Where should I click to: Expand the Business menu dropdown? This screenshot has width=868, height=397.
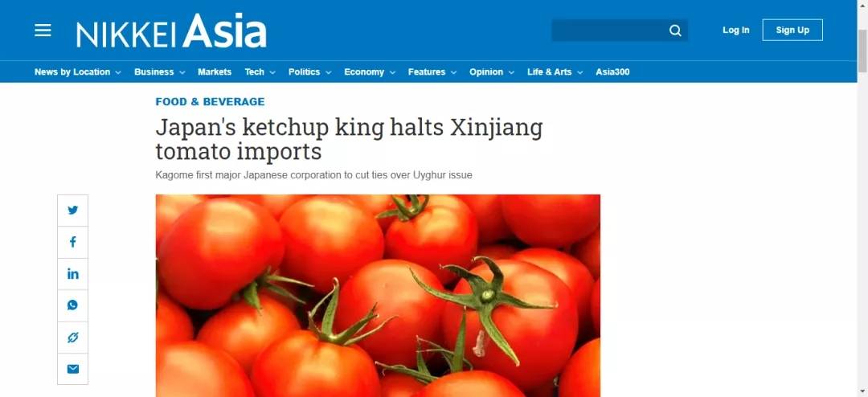click(x=159, y=72)
